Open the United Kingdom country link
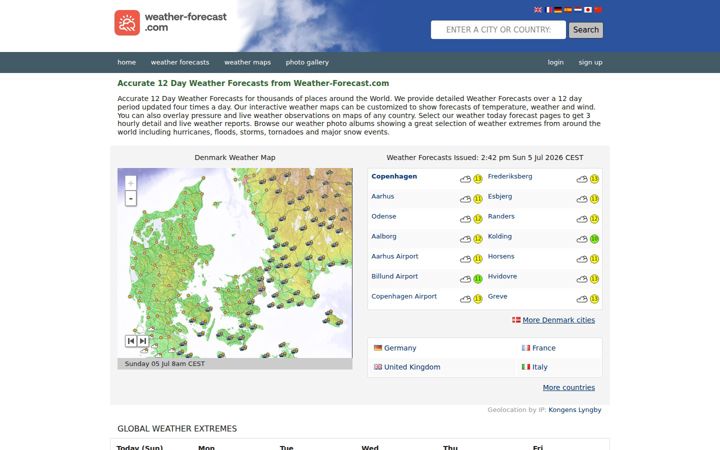 click(x=412, y=367)
